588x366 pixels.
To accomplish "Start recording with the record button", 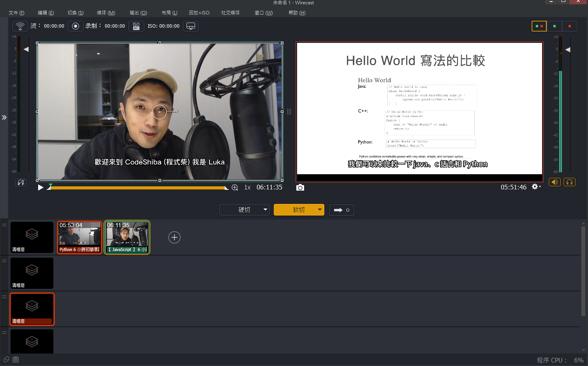I will [76, 26].
